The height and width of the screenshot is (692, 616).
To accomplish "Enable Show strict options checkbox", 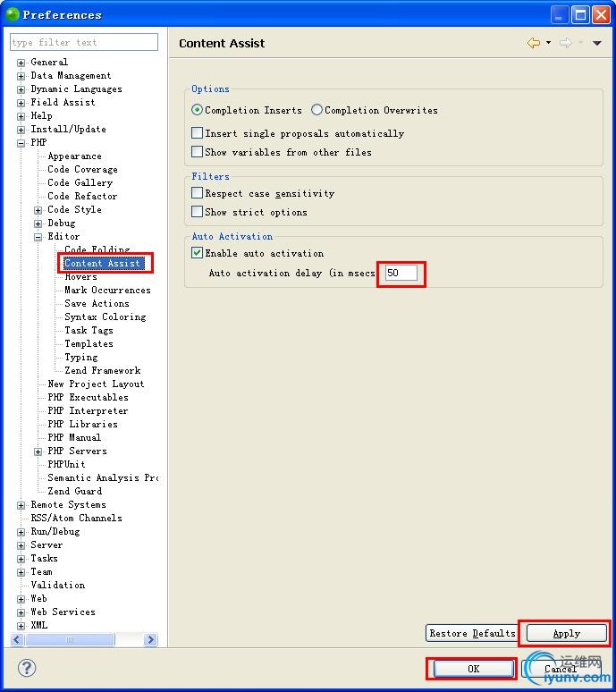I will tap(197, 212).
